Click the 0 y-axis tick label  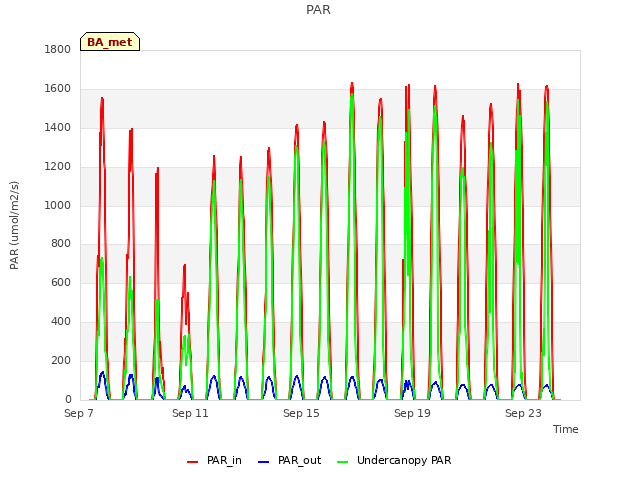click(x=68, y=399)
